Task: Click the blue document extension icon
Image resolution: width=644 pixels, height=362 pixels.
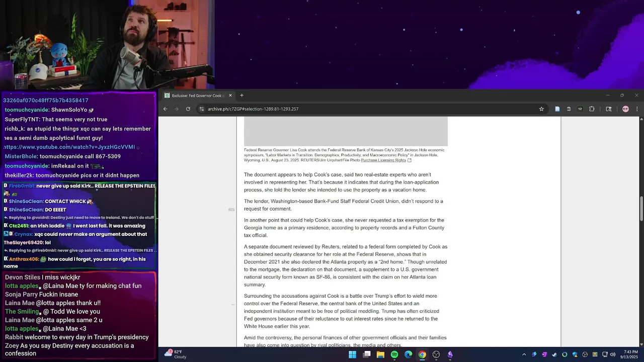Action: click(x=557, y=109)
